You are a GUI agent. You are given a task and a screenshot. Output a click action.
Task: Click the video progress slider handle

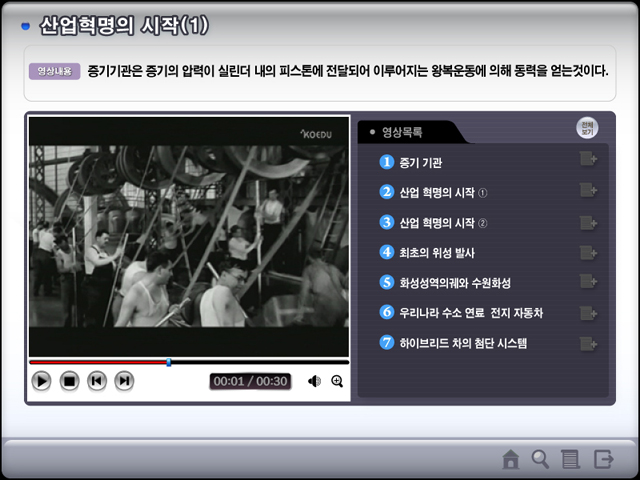[168, 362]
